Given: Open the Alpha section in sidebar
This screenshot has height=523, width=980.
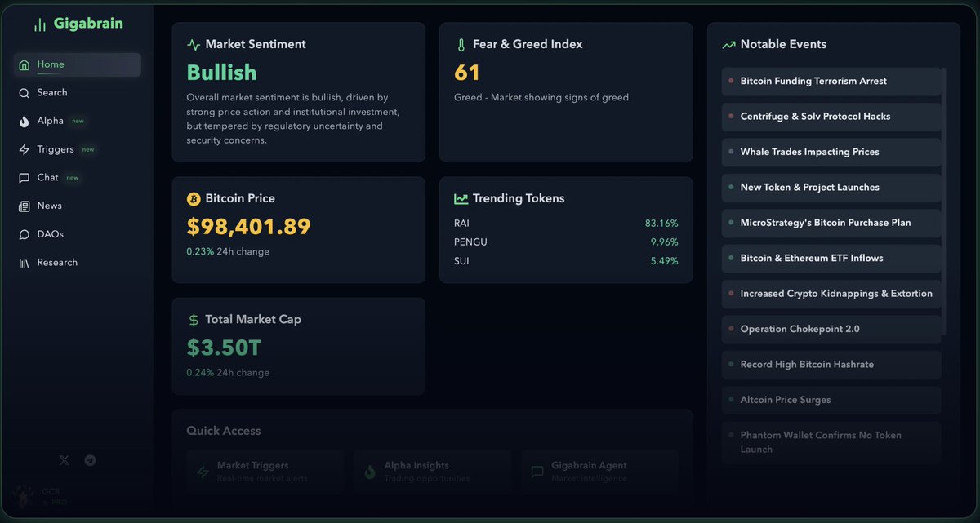Looking at the screenshot, I should 78,121.
